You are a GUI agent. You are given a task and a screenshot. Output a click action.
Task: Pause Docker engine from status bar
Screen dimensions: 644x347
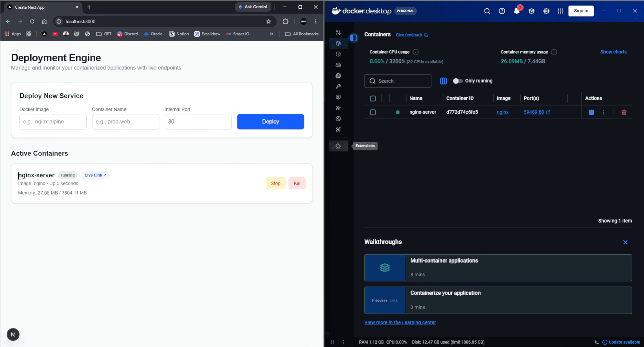coord(332,342)
